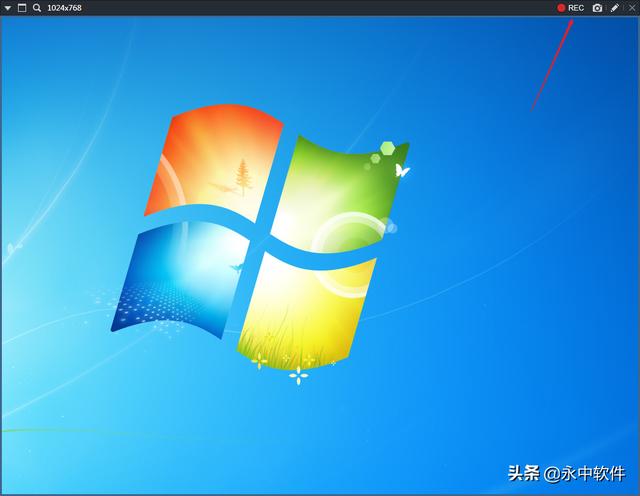Select the 1024x768 resolution text
640x496 pixels.
(x=64, y=8)
